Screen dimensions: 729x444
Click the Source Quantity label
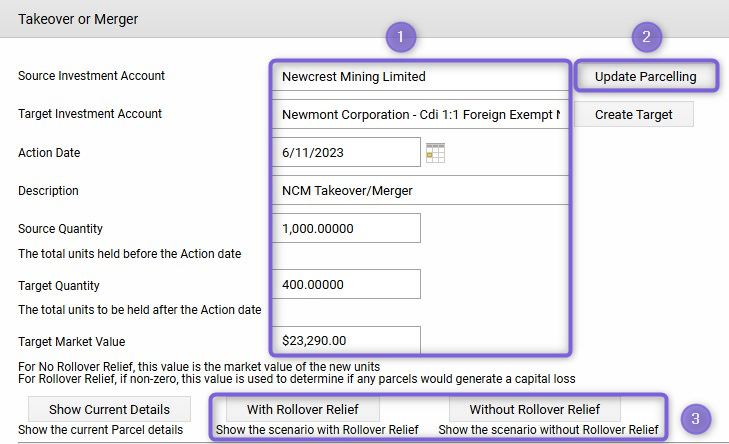pyautogui.click(x=60, y=229)
